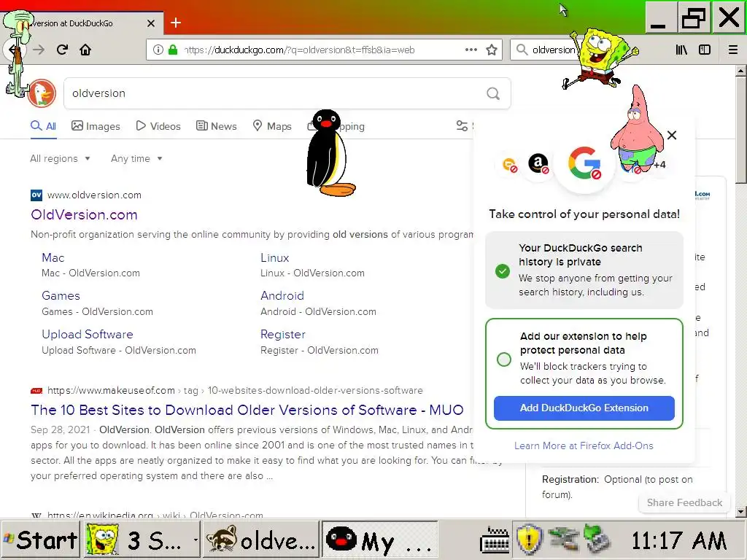The image size is (747, 560).
Task: Click the forward navigation arrow
Action: point(39,50)
